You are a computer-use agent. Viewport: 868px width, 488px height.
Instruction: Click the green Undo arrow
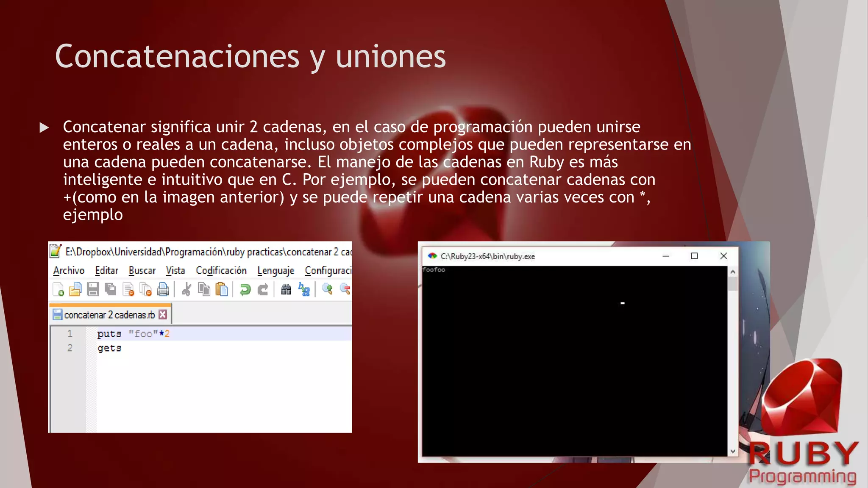(245, 289)
